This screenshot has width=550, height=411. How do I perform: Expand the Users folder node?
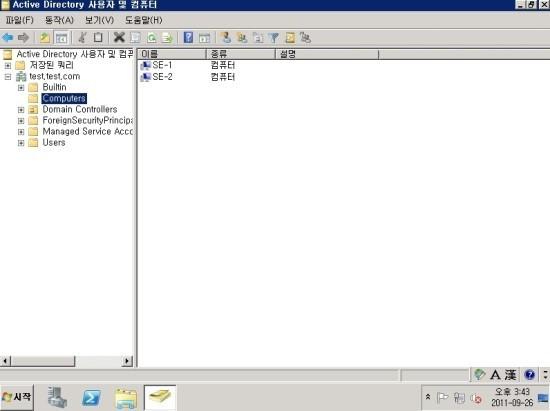point(21,143)
